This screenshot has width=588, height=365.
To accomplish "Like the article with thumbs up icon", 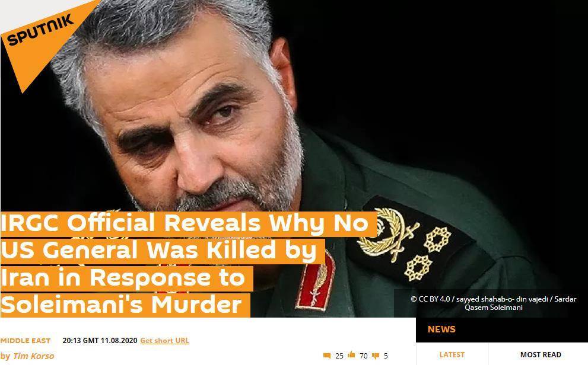I will coord(351,354).
